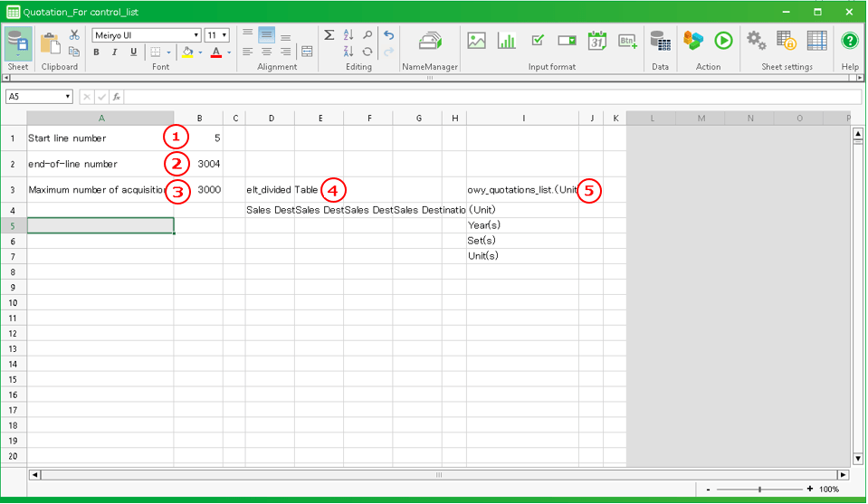Expand the font size 11 dropdown
The image size is (868, 504).
[x=224, y=35]
